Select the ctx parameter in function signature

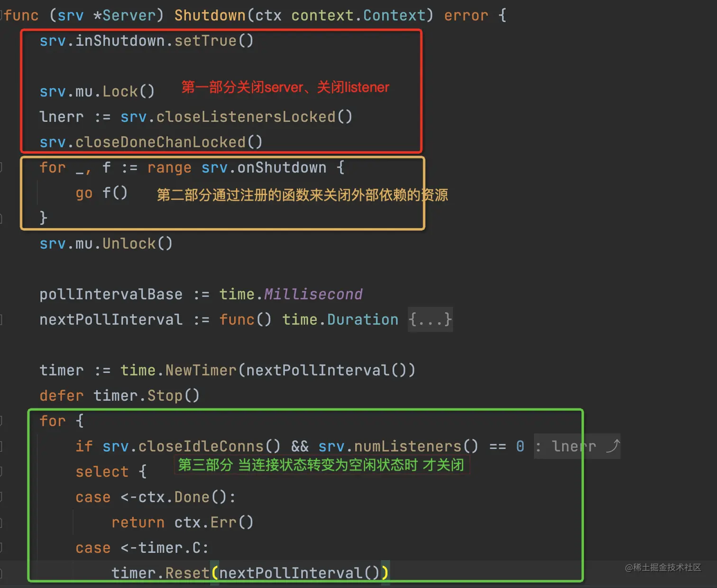(268, 15)
